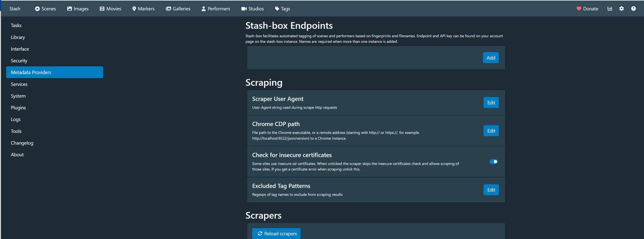Select the Library settings tab

point(55,37)
